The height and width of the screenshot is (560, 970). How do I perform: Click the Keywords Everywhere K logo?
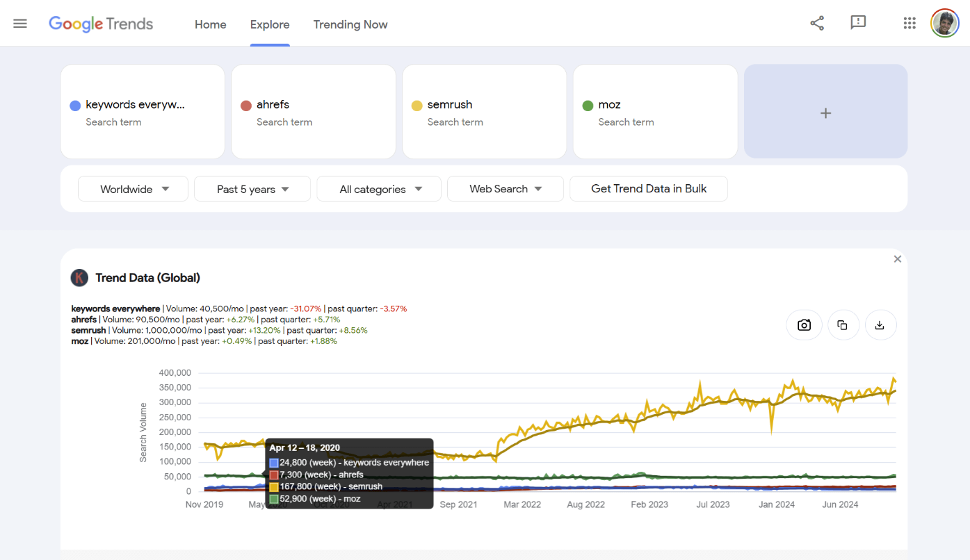coord(80,278)
